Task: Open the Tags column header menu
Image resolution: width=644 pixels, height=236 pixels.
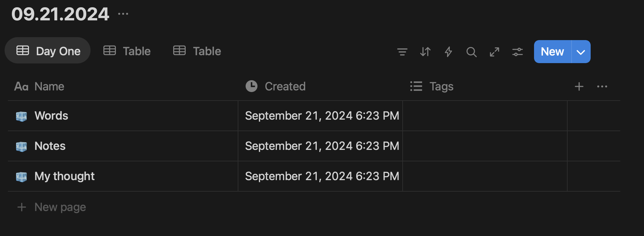Action: (x=432, y=86)
